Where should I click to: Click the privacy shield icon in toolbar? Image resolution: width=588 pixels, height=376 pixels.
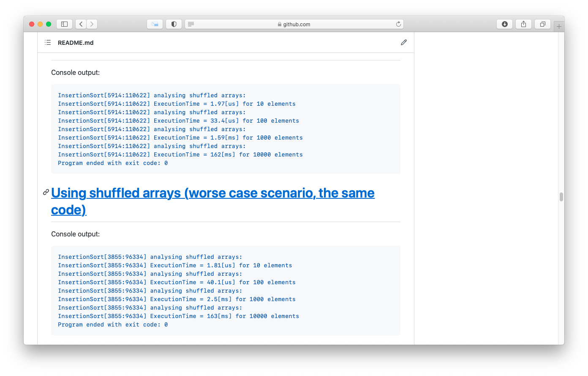tap(174, 24)
